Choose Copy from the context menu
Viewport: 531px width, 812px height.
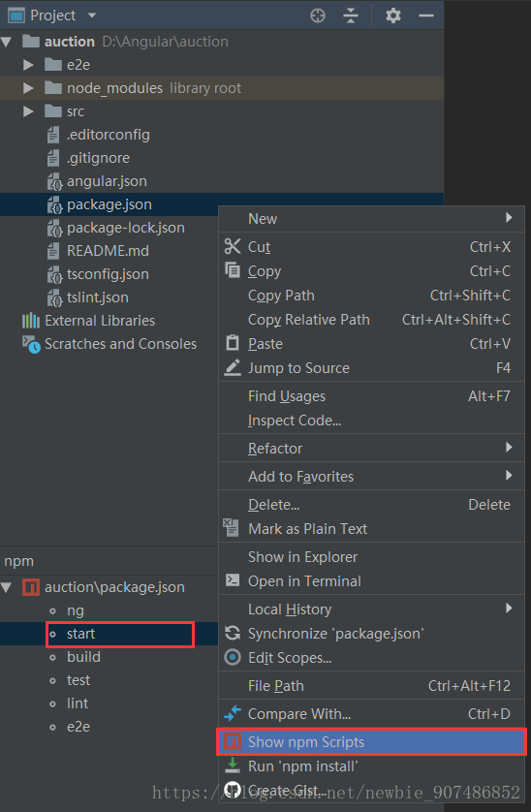tap(371, 271)
